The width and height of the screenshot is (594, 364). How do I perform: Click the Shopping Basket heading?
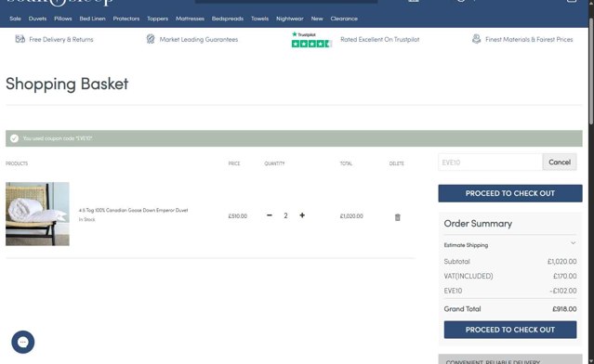[67, 84]
